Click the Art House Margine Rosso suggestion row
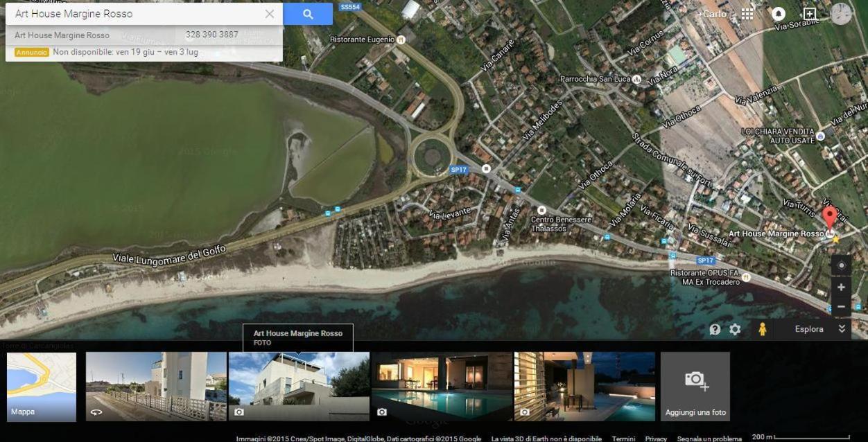868x442 pixels. click(x=144, y=35)
